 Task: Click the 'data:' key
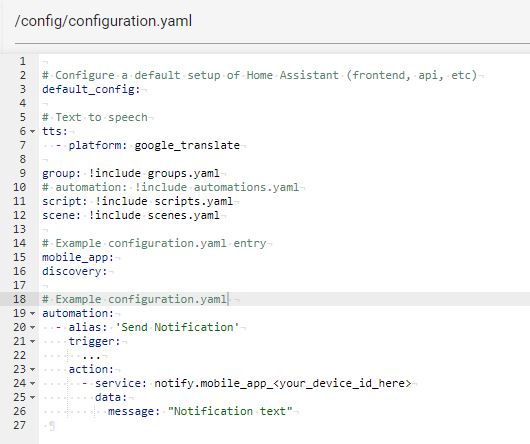(x=111, y=397)
